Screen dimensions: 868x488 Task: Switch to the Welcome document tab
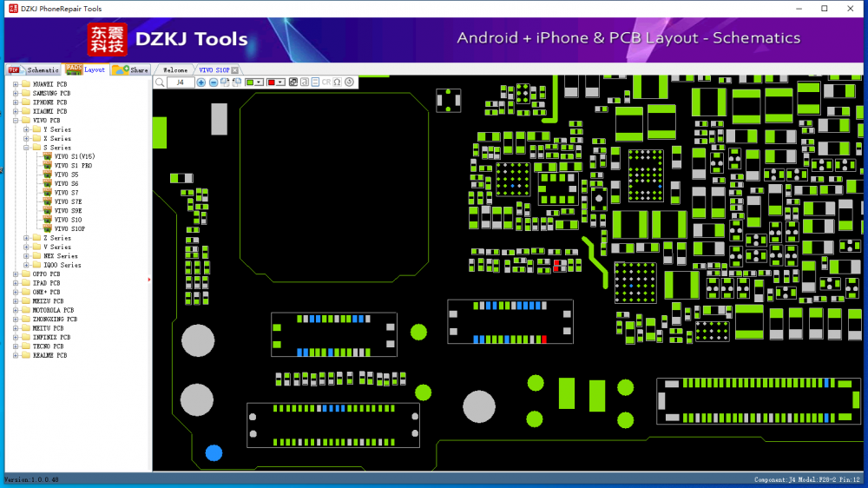(175, 69)
